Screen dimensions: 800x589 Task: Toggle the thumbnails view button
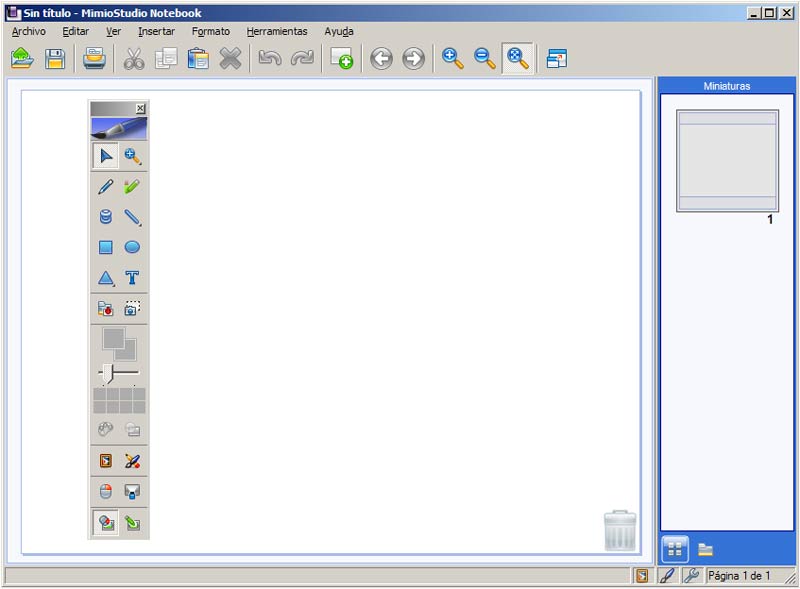[x=675, y=548]
